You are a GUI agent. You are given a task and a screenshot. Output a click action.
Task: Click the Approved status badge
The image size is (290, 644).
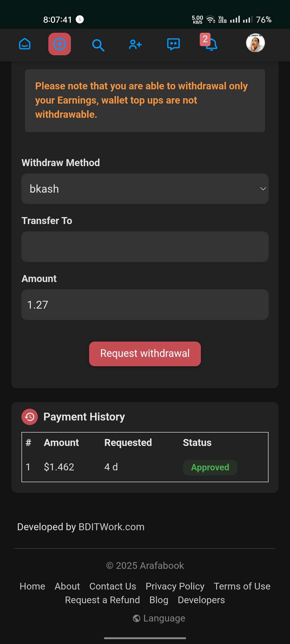(x=210, y=467)
